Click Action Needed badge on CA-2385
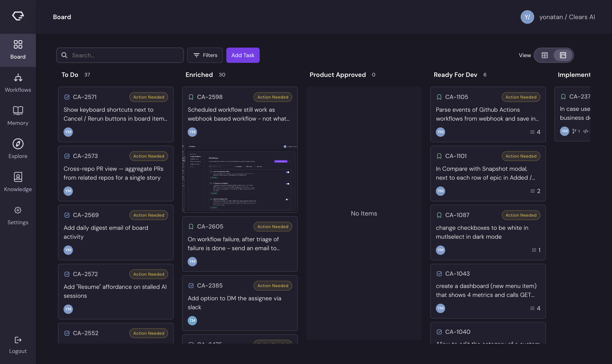 [x=273, y=286]
